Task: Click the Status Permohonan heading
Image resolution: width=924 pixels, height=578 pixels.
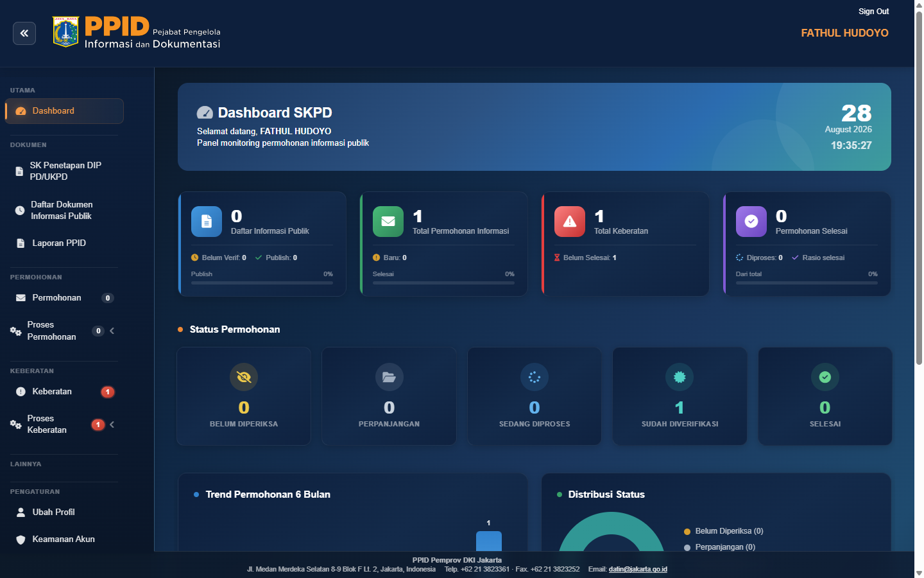Action: (x=235, y=329)
